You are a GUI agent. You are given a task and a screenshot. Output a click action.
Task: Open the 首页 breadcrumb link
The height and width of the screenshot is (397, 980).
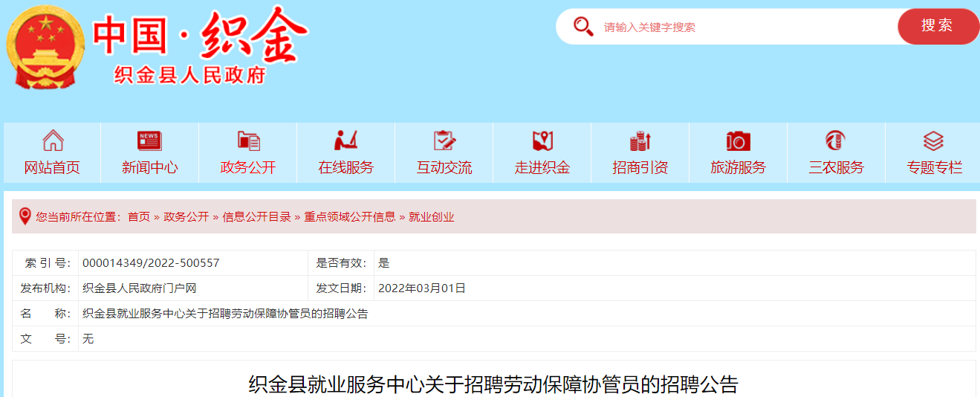click(139, 217)
